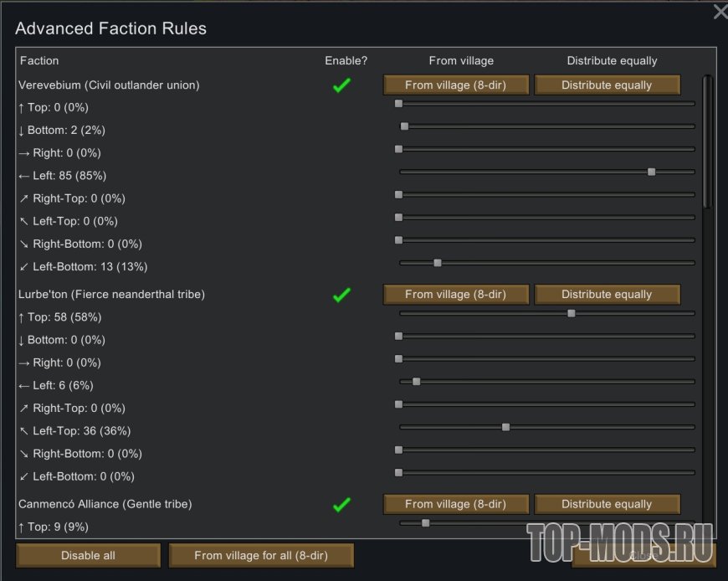Image resolution: width=728 pixels, height=581 pixels.
Task: Click Canmencó Alliance's Distribute equally button
Action: pos(607,505)
